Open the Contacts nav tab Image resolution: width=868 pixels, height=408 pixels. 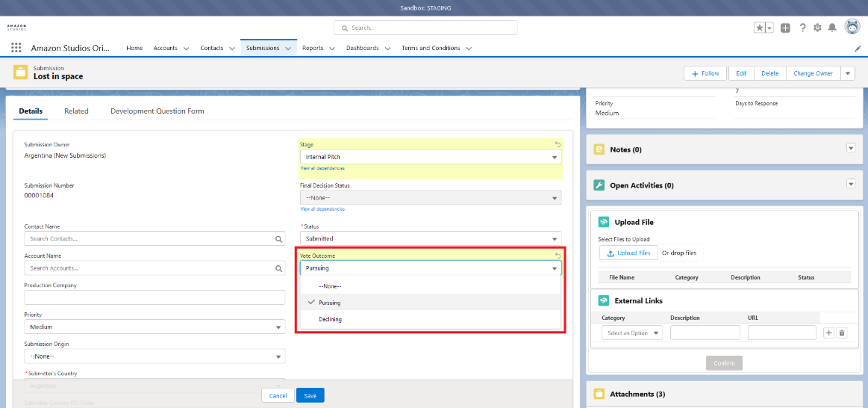211,49
